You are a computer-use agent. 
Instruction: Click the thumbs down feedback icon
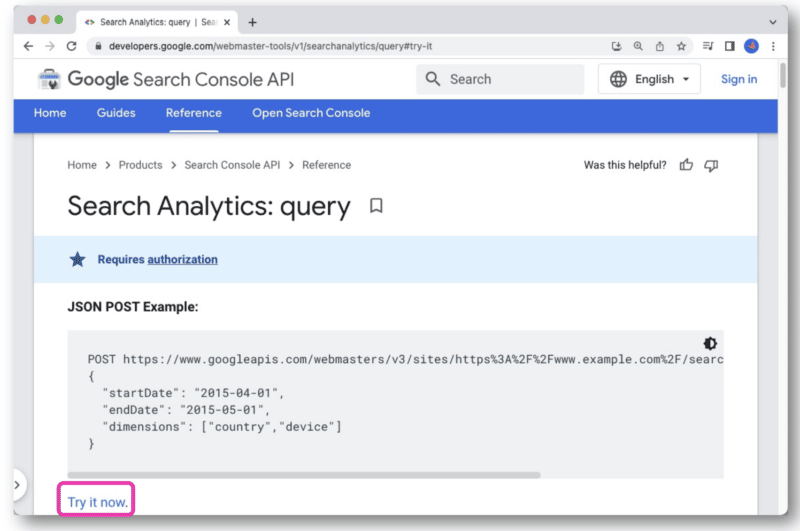(x=711, y=165)
